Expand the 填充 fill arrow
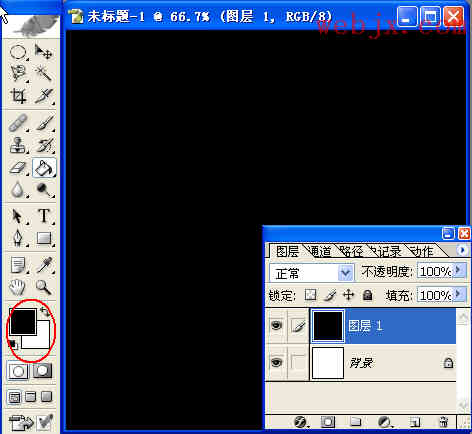The height and width of the screenshot is (434, 472). tap(459, 295)
